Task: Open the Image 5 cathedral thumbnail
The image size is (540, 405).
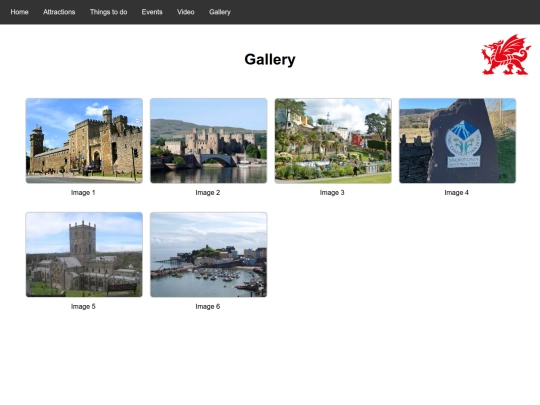Action: coord(84,255)
